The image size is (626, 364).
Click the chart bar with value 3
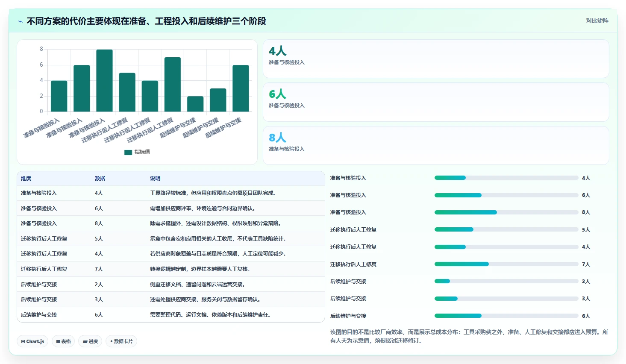pyautogui.click(x=218, y=100)
